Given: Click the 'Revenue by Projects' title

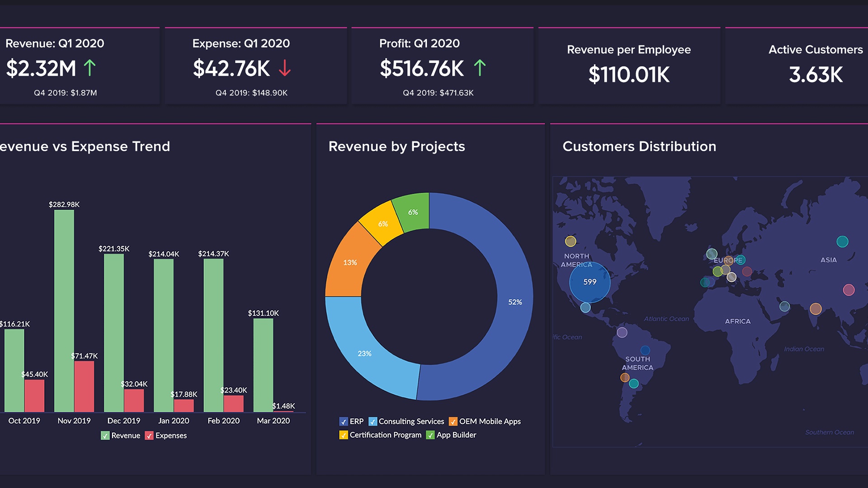Looking at the screenshot, I should point(397,146).
